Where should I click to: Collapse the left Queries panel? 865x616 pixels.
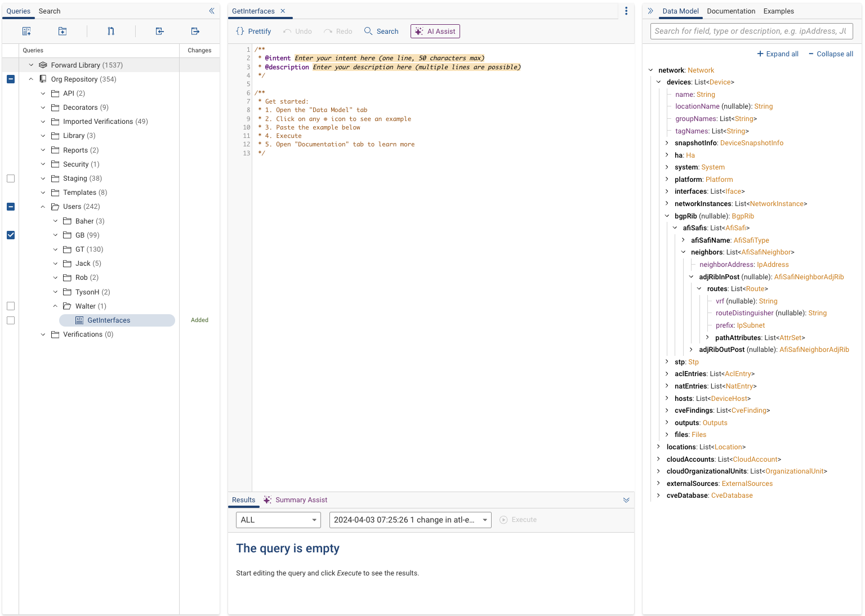click(212, 11)
